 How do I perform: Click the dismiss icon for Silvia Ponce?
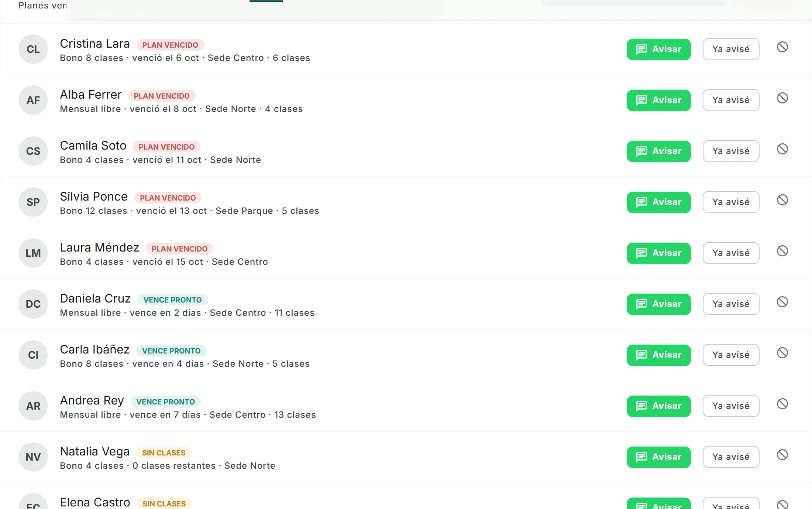pyautogui.click(x=782, y=200)
